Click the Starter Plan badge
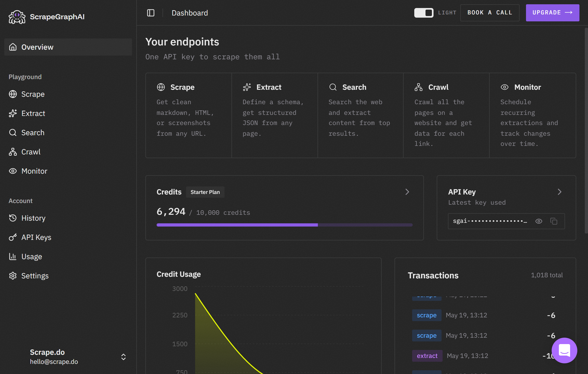 click(x=205, y=192)
